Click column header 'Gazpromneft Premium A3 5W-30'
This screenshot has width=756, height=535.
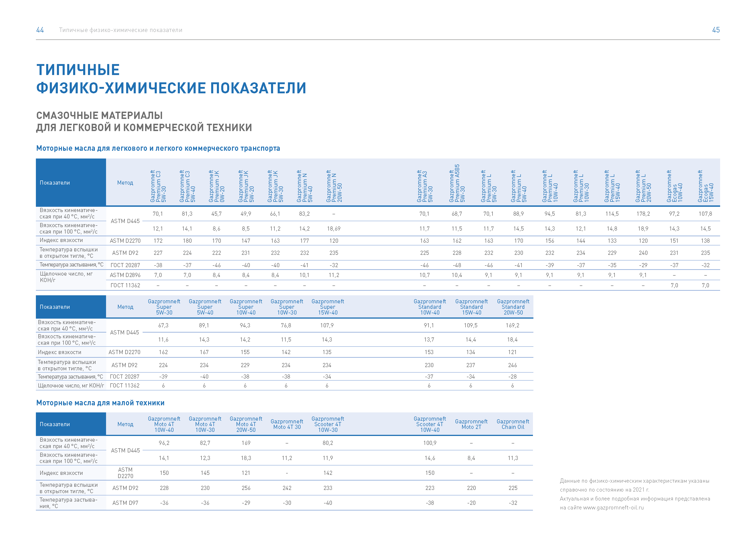(x=424, y=186)
